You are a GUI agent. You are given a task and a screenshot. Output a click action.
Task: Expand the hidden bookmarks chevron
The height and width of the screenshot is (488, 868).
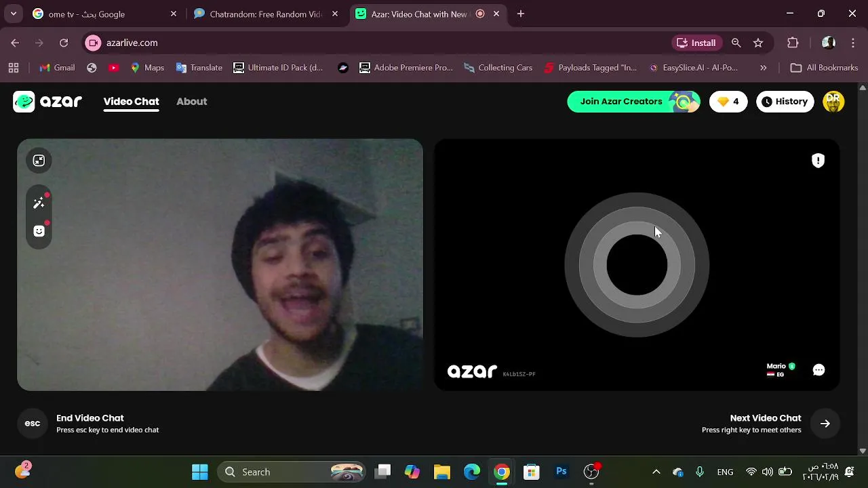tap(763, 68)
